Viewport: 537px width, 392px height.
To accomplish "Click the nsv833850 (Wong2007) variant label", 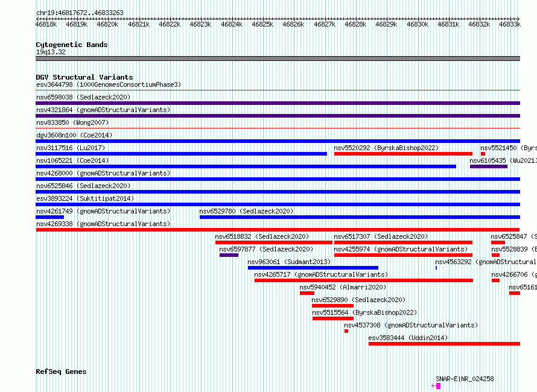I will pyautogui.click(x=72, y=122).
